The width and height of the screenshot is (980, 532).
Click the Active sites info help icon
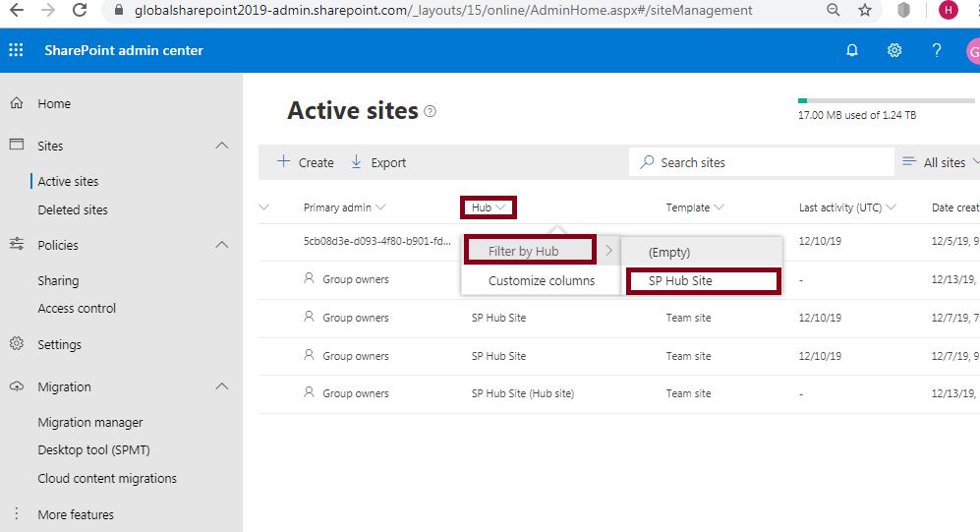(x=430, y=111)
